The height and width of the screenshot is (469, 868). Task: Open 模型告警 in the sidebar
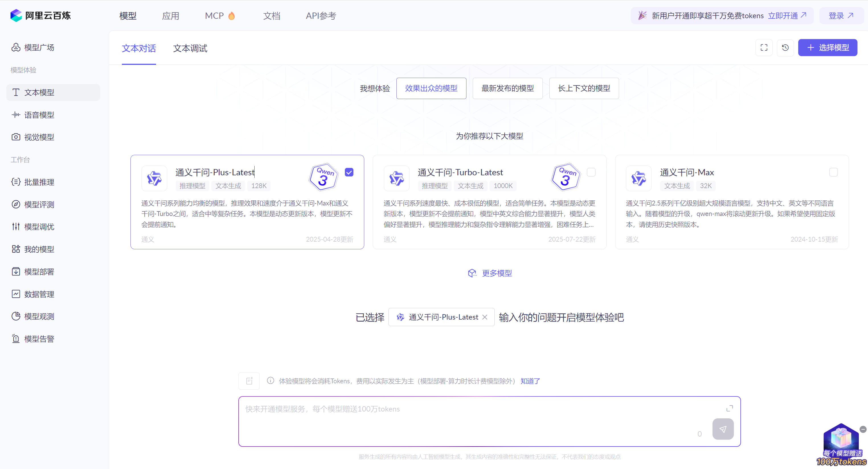(39, 339)
